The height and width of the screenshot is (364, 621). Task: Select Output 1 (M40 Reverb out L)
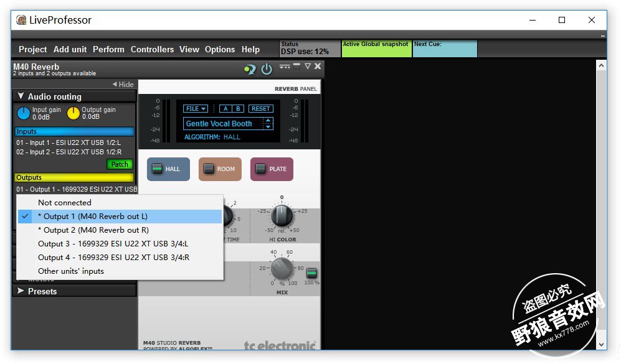point(120,217)
